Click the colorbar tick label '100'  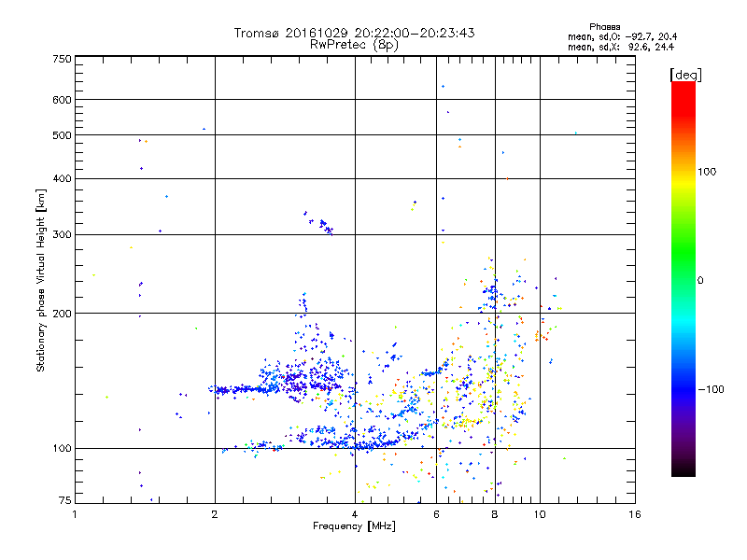click(707, 172)
